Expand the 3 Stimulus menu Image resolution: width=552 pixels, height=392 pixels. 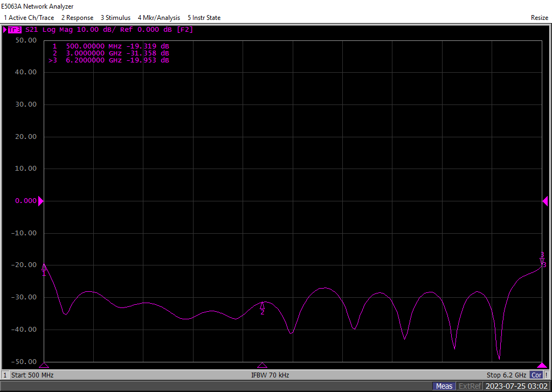tap(115, 18)
